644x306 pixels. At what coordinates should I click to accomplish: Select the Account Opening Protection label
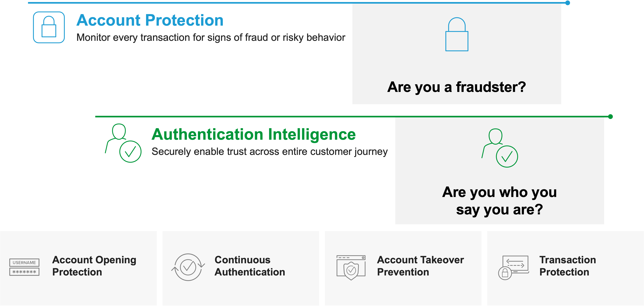(94, 266)
